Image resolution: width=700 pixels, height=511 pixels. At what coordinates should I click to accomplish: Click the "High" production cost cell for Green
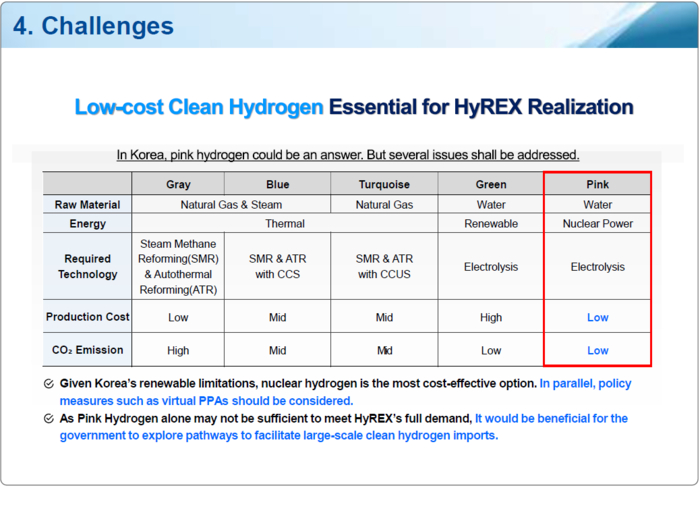(x=491, y=317)
